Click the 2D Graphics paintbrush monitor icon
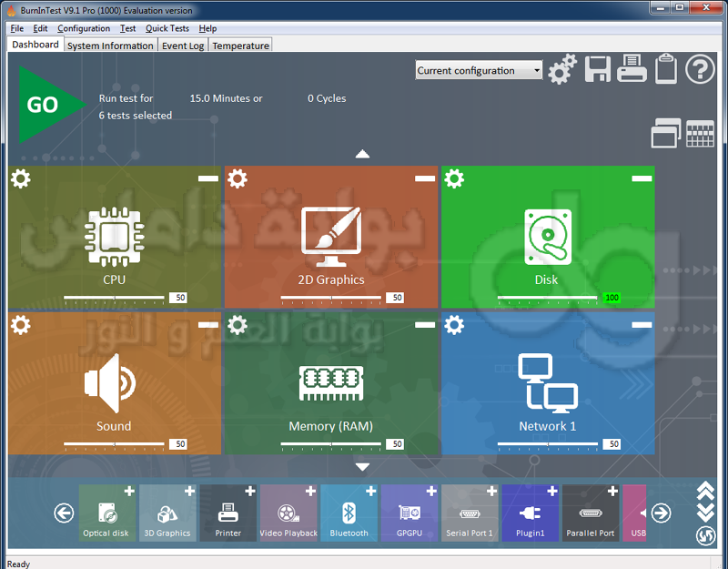 pyautogui.click(x=331, y=237)
